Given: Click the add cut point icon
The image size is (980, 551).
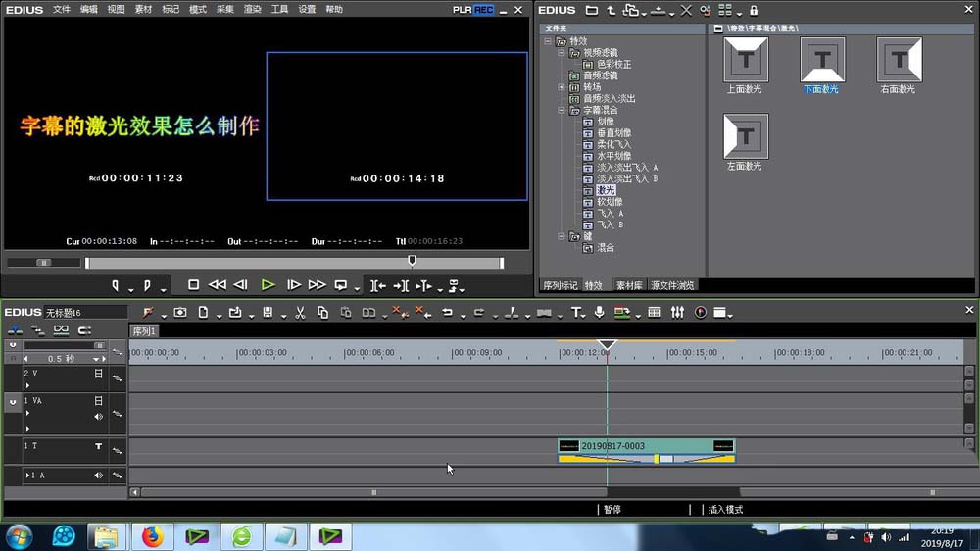Looking at the screenshot, I should click(x=512, y=312).
